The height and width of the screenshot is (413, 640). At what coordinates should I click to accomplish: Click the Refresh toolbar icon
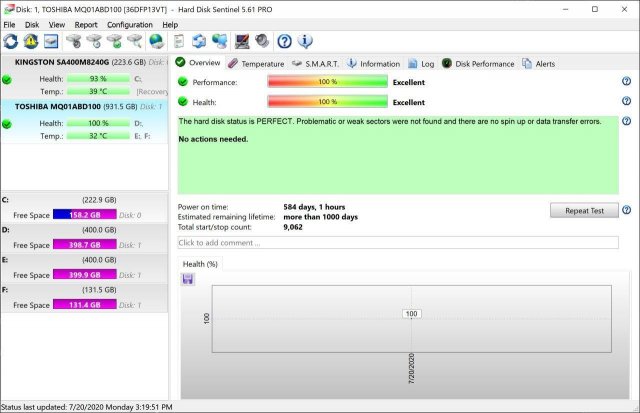[x=11, y=41]
